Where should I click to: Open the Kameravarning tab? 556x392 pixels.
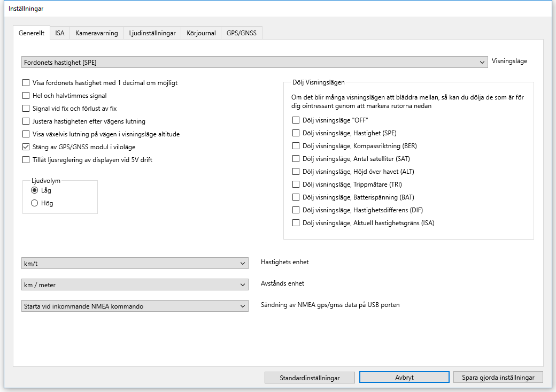coord(97,33)
